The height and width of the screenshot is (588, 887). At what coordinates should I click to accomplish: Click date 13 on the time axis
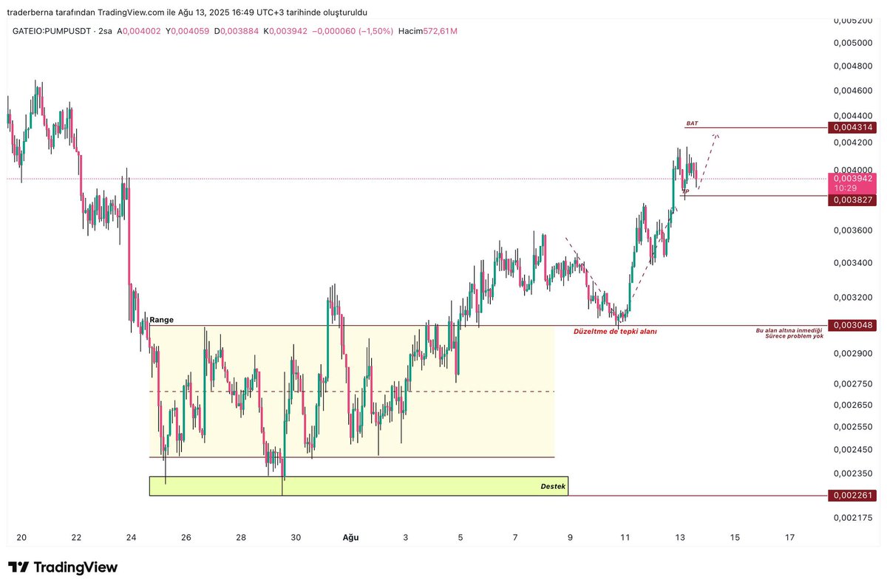click(x=680, y=538)
